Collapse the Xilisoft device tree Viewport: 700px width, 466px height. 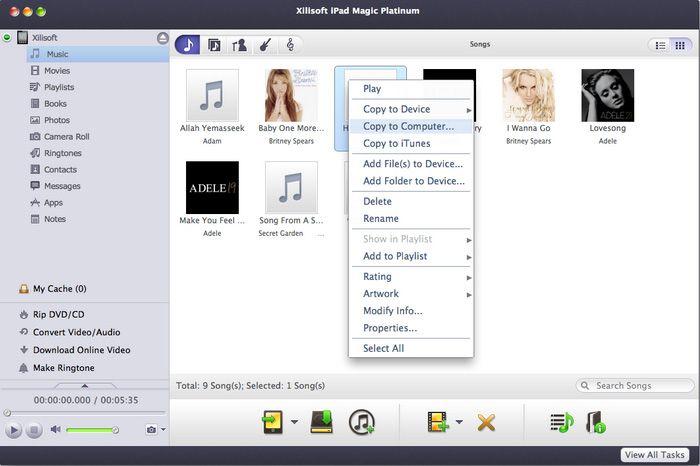(x=7, y=37)
